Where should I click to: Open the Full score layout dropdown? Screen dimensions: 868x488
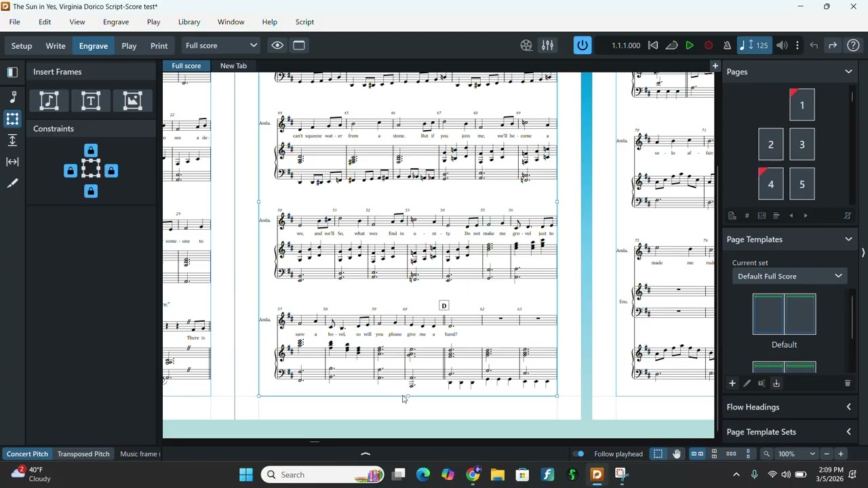click(221, 45)
